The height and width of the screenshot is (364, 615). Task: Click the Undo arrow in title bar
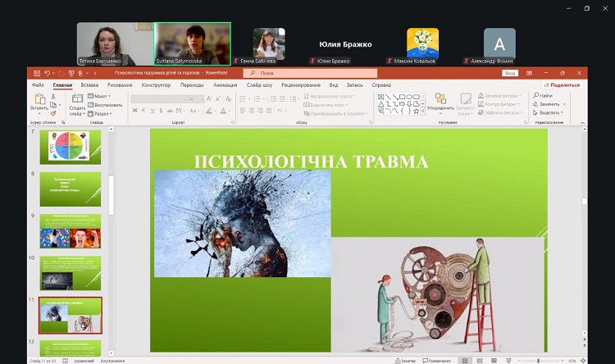(x=48, y=73)
